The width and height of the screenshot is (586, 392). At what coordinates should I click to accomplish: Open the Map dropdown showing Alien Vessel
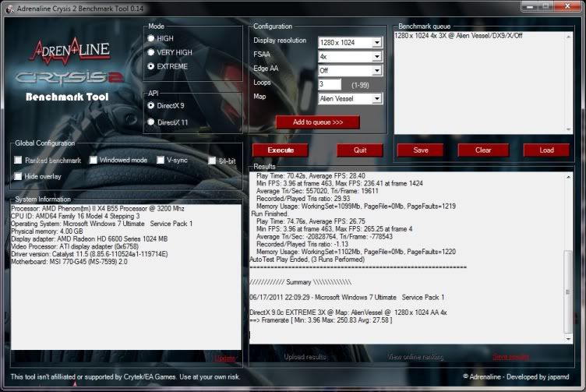tap(377, 99)
